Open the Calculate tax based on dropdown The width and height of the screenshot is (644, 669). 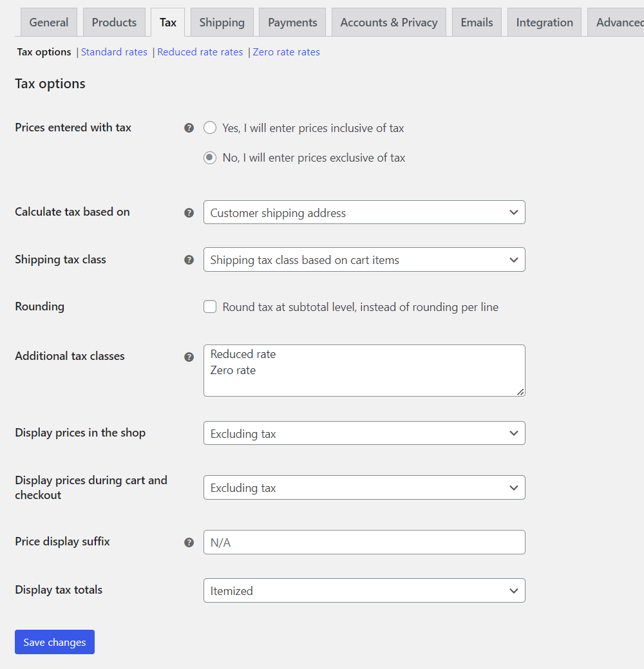pyautogui.click(x=364, y=212)
